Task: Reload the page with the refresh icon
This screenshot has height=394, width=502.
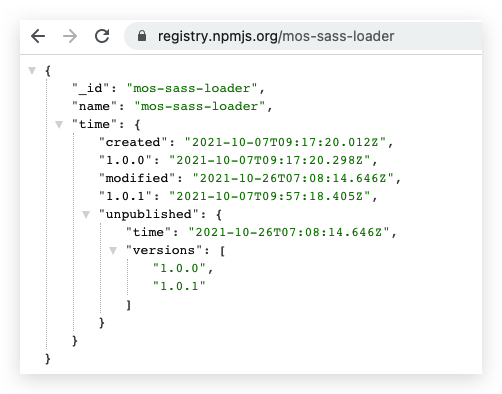Action: 102,36
